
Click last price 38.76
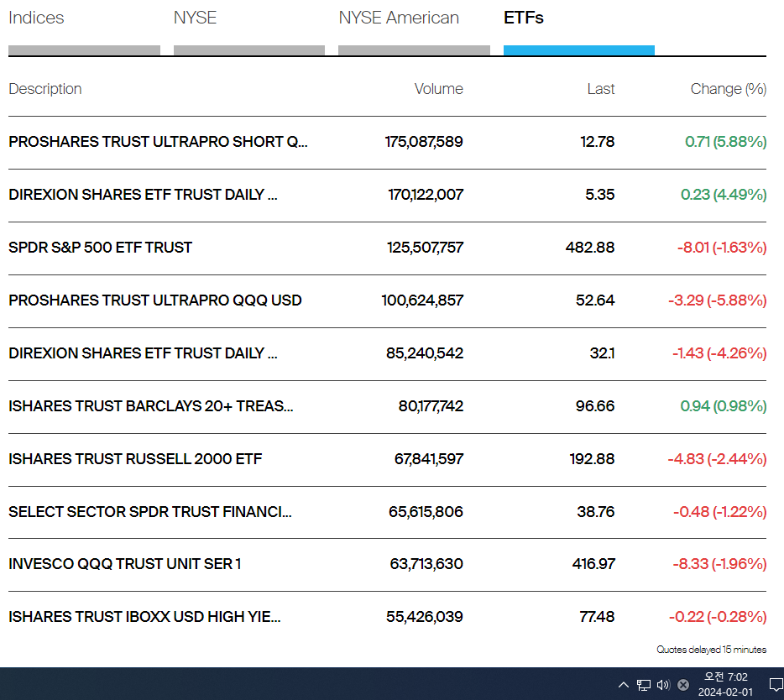click(x=595, y=512)
